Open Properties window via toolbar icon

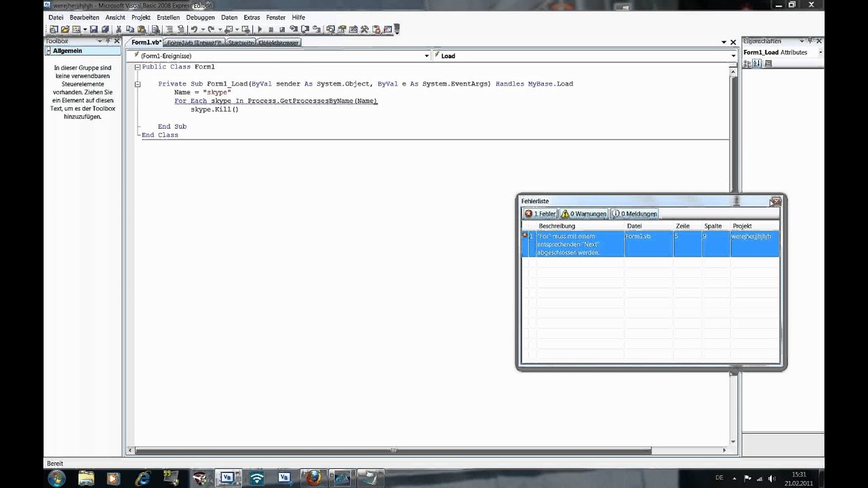(342, 29)
